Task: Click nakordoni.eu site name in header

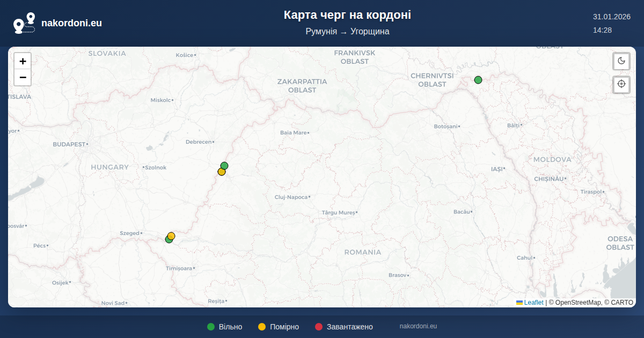Action: pyautogui.click(x=71, y=23)
